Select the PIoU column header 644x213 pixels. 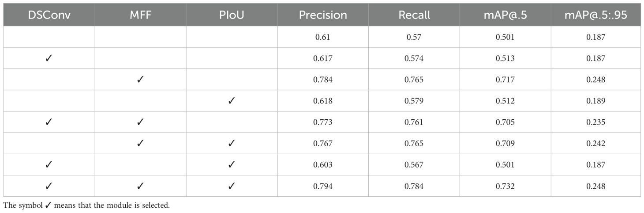(x=232, y=15)
